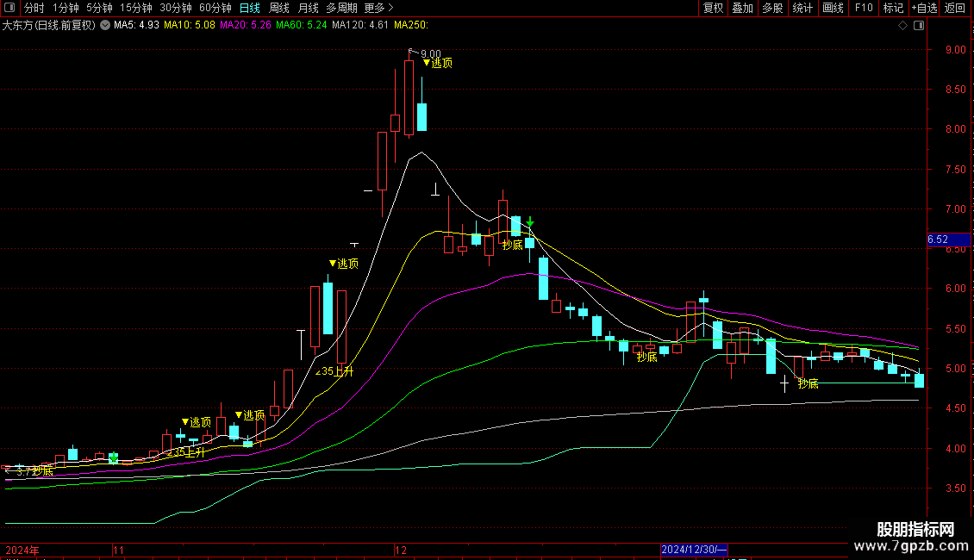Add stock to watchlist with +自选
This screenshot has width=974, height=560.
pyautogui.click(x=924, y=9)
